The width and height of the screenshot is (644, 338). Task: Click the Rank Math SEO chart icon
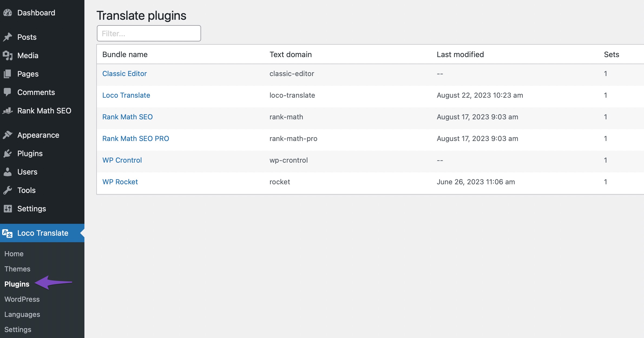8,111
